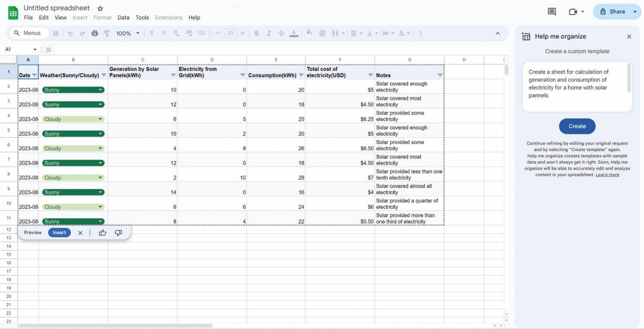The height and width of the screenshot is (329, 644).
Task: Start a video call with Meet icon
Action: click(x=573, y=12)
